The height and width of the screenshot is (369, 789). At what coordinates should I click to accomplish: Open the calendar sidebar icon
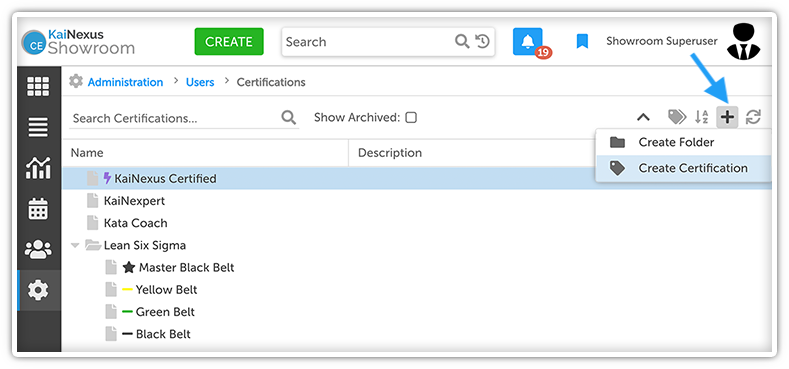38,208
